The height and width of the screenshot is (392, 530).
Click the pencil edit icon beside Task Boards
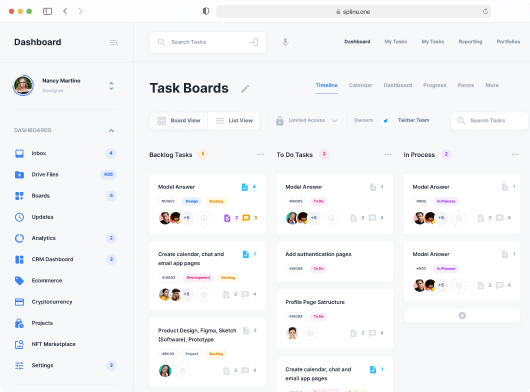[x=245, y=89]
